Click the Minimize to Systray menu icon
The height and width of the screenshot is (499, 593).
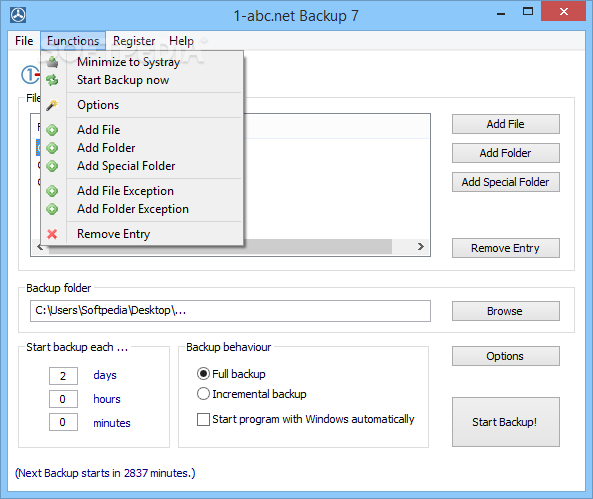[52, 62]
